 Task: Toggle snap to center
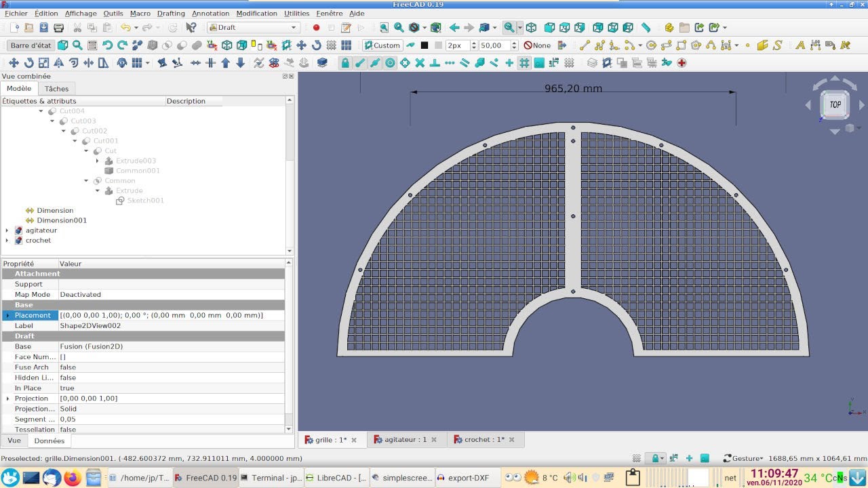tap(390, 63)
